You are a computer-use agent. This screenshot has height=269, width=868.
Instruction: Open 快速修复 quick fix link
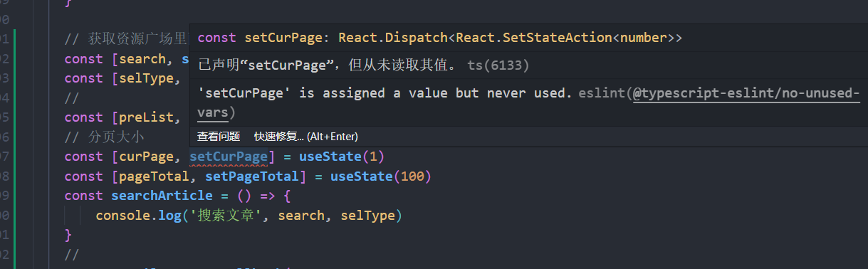[306, 136]
